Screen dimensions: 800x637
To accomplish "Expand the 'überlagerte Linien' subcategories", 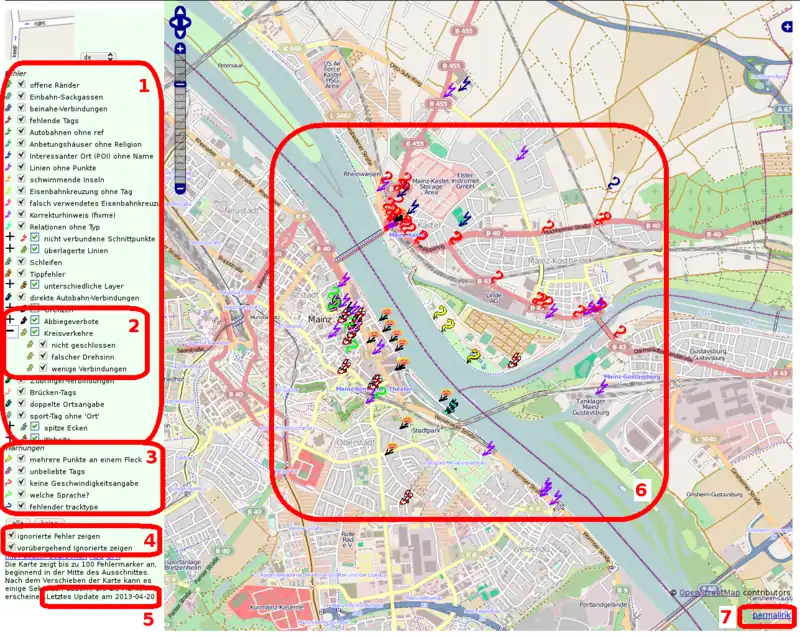I will 9,250.
